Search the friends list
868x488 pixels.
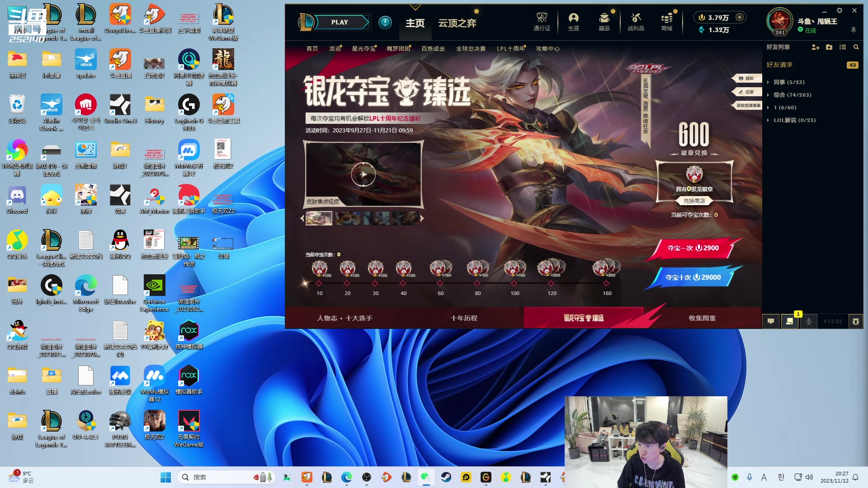856,47
